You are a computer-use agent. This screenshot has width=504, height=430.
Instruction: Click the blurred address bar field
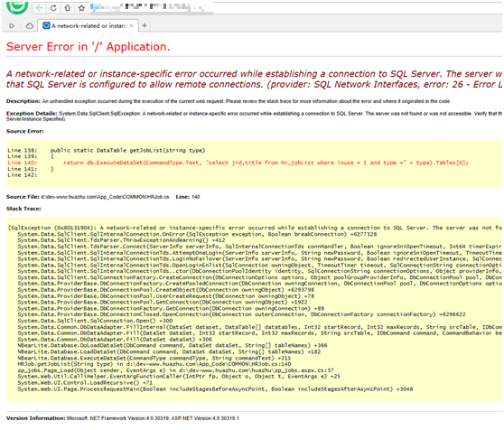click(x=151, y=8)
